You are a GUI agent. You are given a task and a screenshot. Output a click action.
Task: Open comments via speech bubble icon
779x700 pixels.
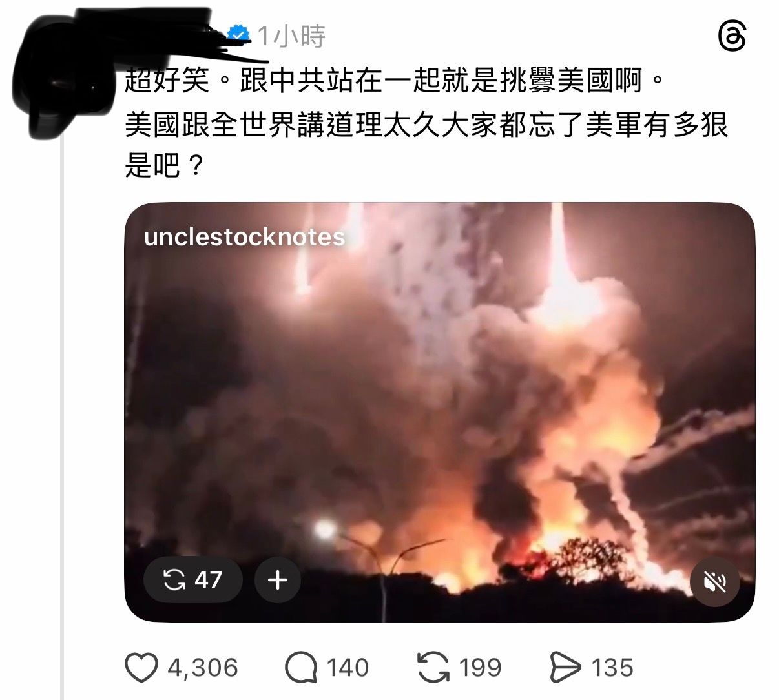pyautogui.click(x=301, y=668)
